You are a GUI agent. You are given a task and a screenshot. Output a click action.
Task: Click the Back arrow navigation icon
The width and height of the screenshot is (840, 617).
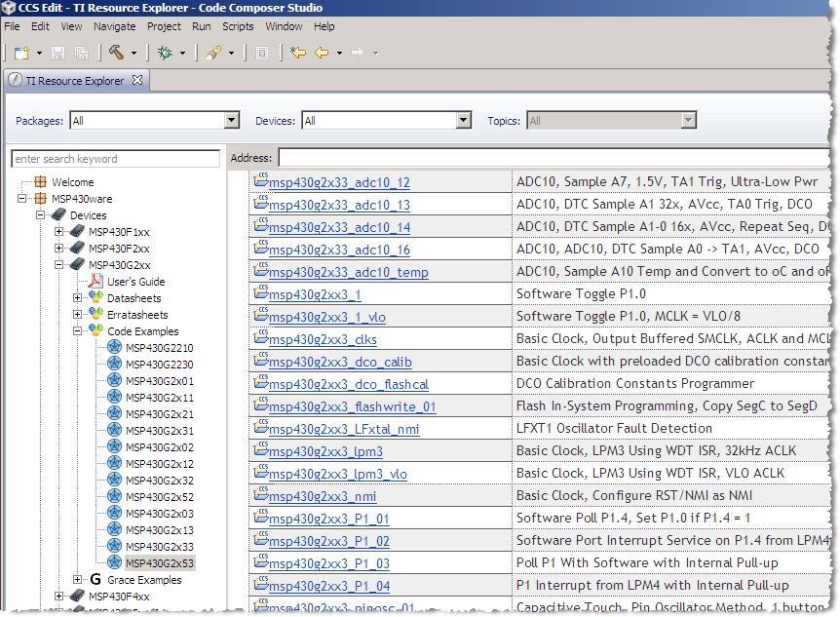click(x=322, y=53)
